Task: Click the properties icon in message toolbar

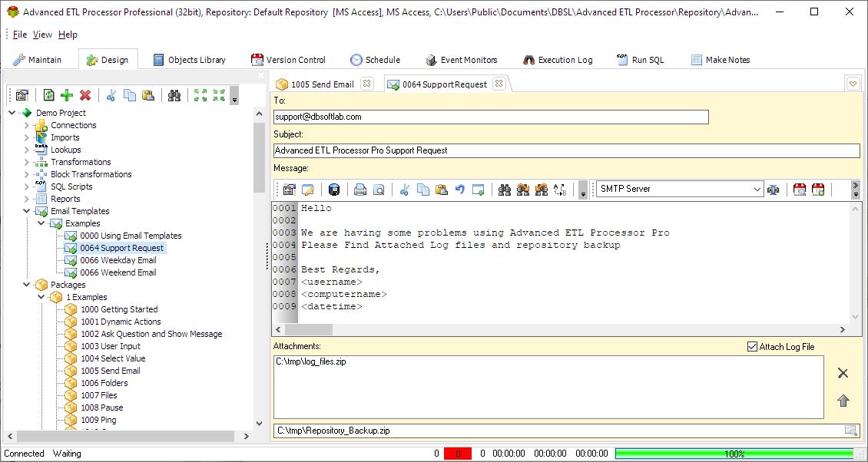Action: point(289,190)
